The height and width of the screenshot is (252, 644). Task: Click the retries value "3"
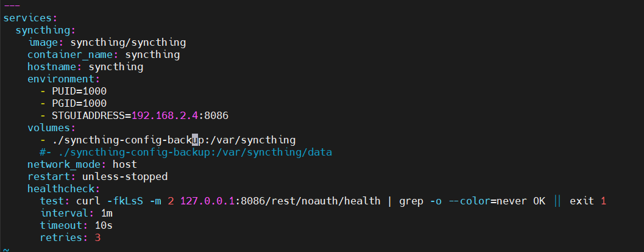click(97, 238)
